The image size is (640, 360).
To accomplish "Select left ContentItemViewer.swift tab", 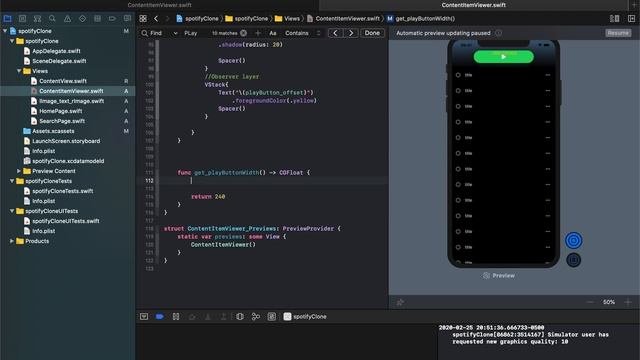I will tap(160, 5).
